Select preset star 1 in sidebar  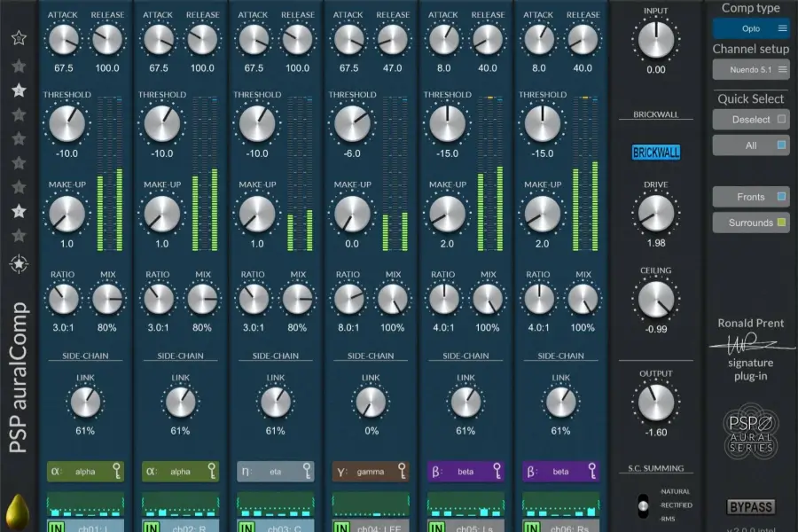tap(19, 66)
